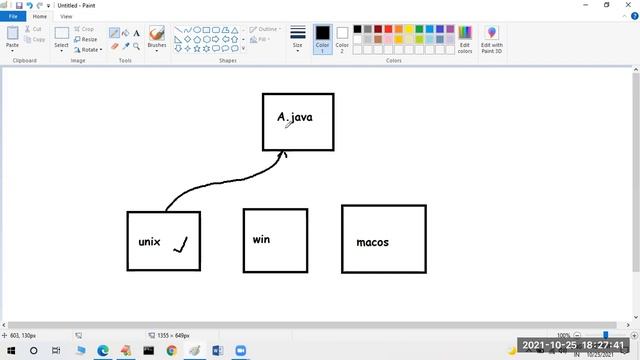Choose the Oval shape

pos(197,30)
